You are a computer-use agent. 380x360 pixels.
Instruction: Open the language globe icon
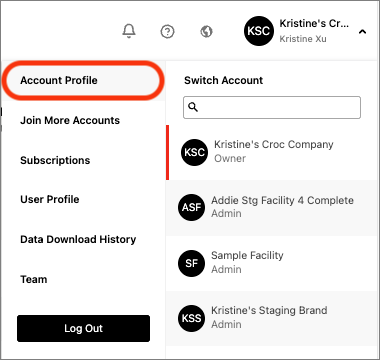206,32
